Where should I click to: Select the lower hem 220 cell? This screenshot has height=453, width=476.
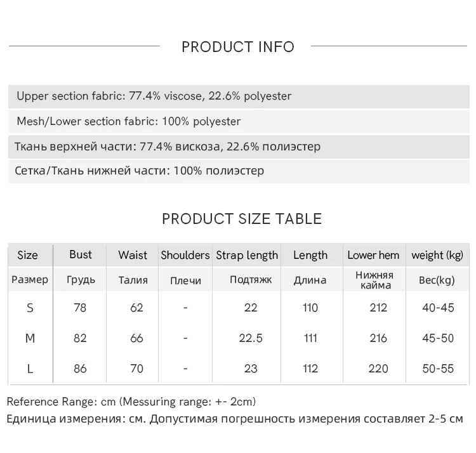[378, 369]
